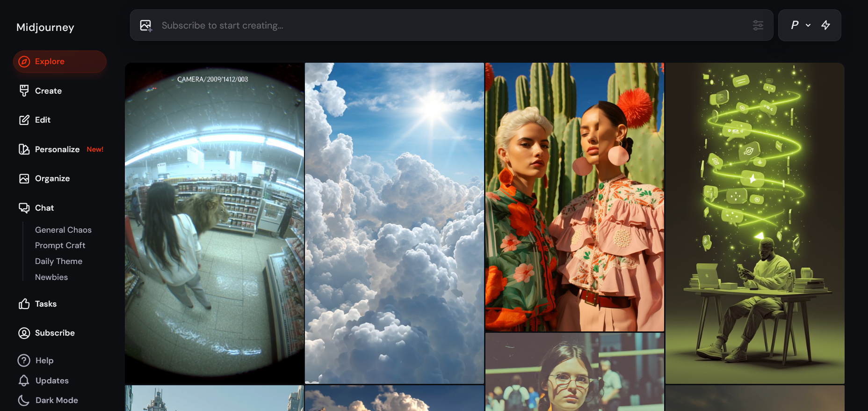Viewport: 868px width, 411px height.
Task: Toggle Dark Mode label
Action: pyautogui.click(x=57, y=400)
